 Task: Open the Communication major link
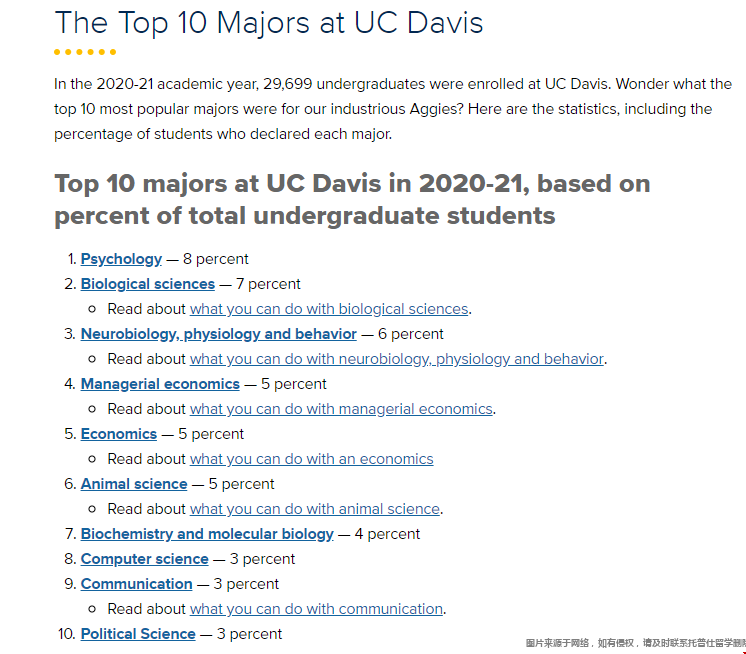[x=136, y=584]
